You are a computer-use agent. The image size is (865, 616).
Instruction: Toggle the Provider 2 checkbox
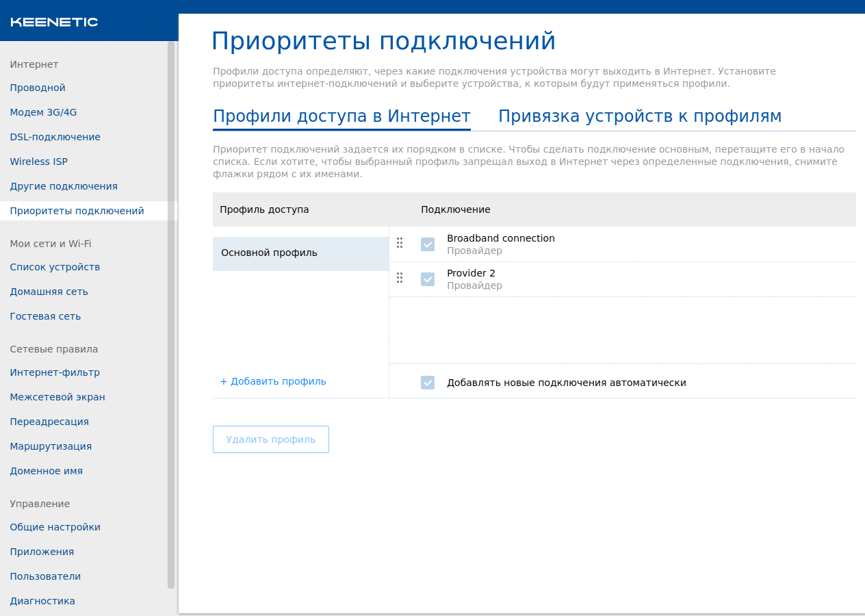click(x=428, y=279)
